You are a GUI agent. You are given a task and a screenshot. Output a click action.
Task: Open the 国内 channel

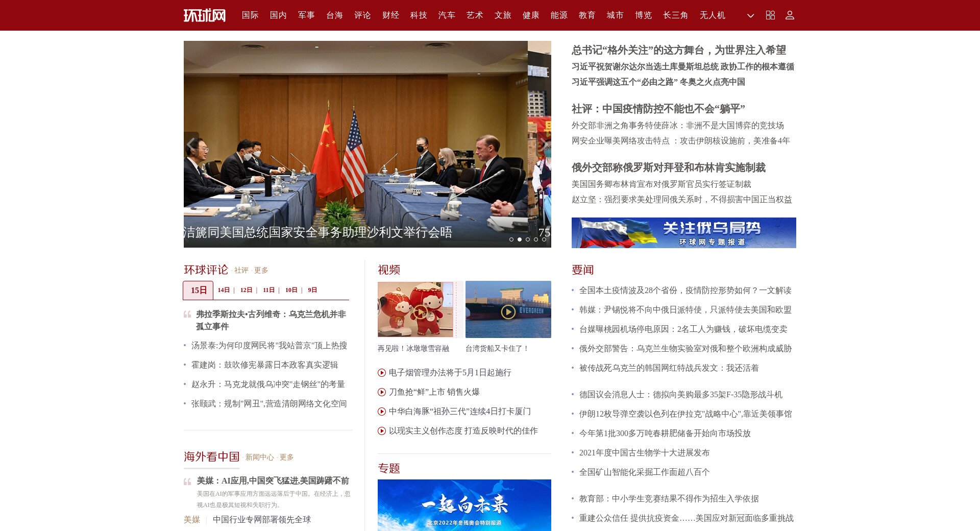pos(278,15)
